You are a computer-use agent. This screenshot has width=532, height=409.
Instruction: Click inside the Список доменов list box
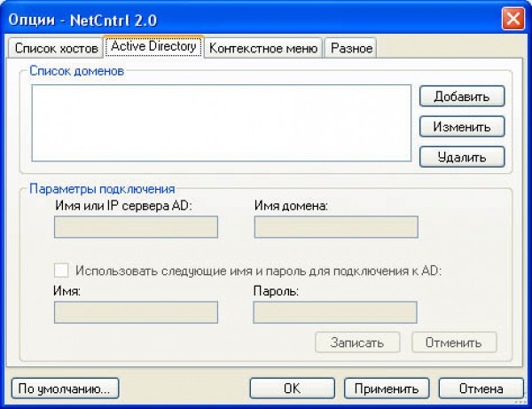click(222, 122)
